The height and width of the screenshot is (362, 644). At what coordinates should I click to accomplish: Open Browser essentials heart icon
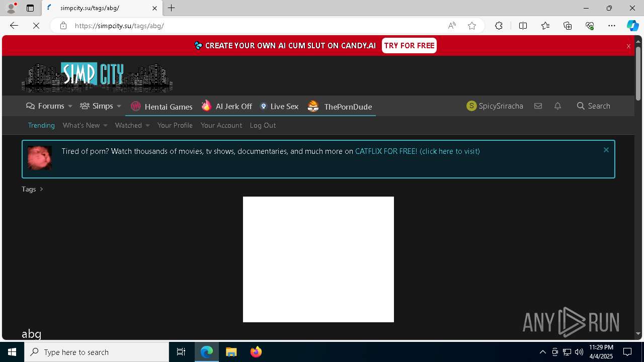coord(590,26)
